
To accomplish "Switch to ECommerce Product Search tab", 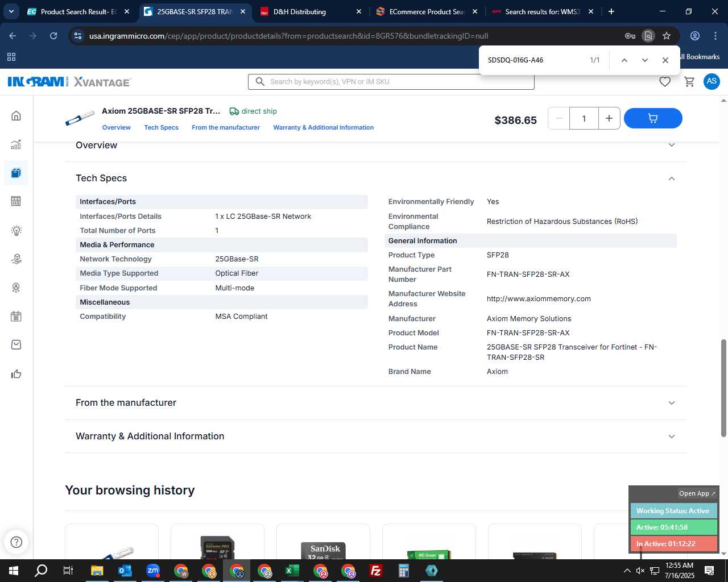I will [x=427, y=11].
